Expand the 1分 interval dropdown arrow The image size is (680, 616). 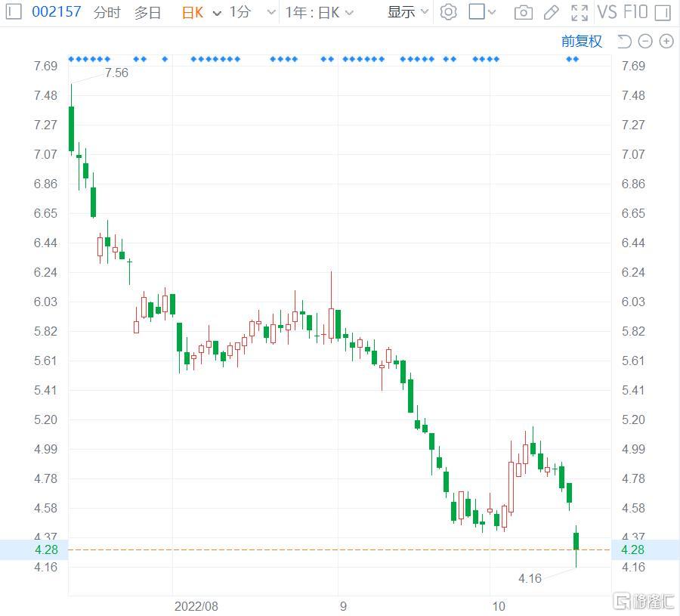[271, 13]
